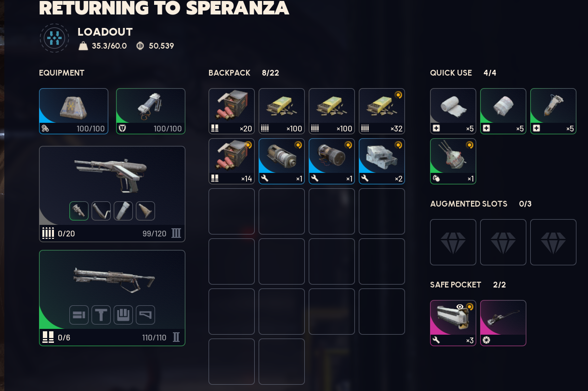Click the third empty augmented slot

click(553, 242)
